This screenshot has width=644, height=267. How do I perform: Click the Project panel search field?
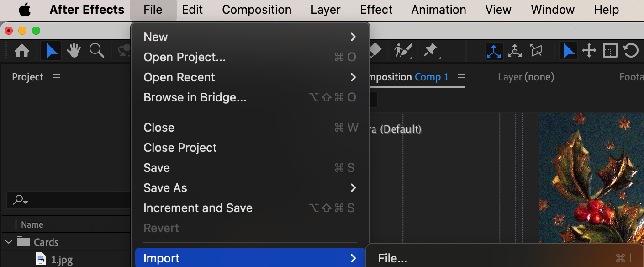pyautogui.click(x=69, y=200)
